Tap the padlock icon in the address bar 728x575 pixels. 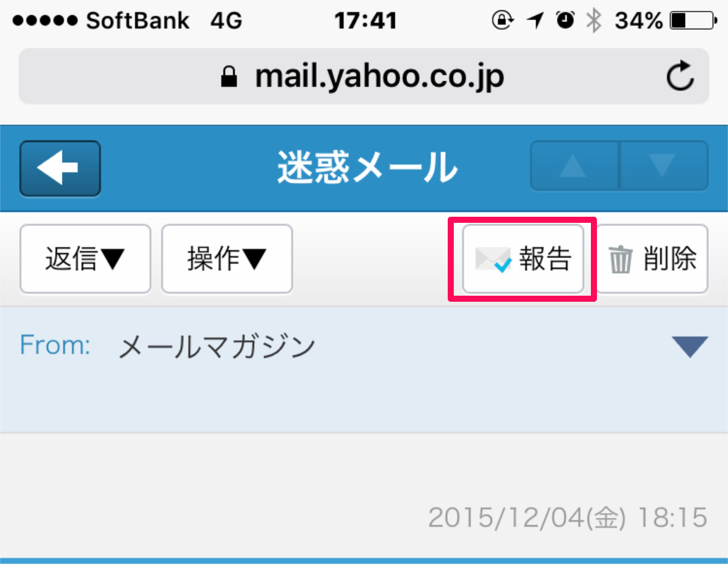pyautogui.click(x=229, y=77)
